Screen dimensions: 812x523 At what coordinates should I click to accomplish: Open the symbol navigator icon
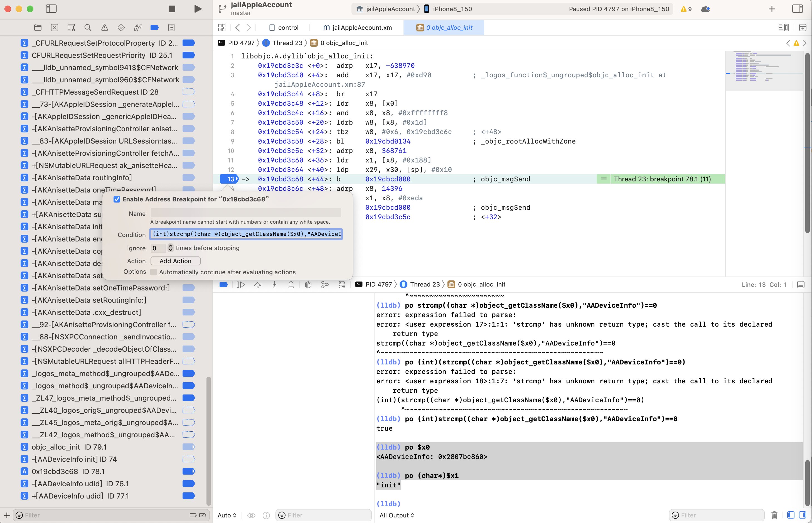(71, 28)
